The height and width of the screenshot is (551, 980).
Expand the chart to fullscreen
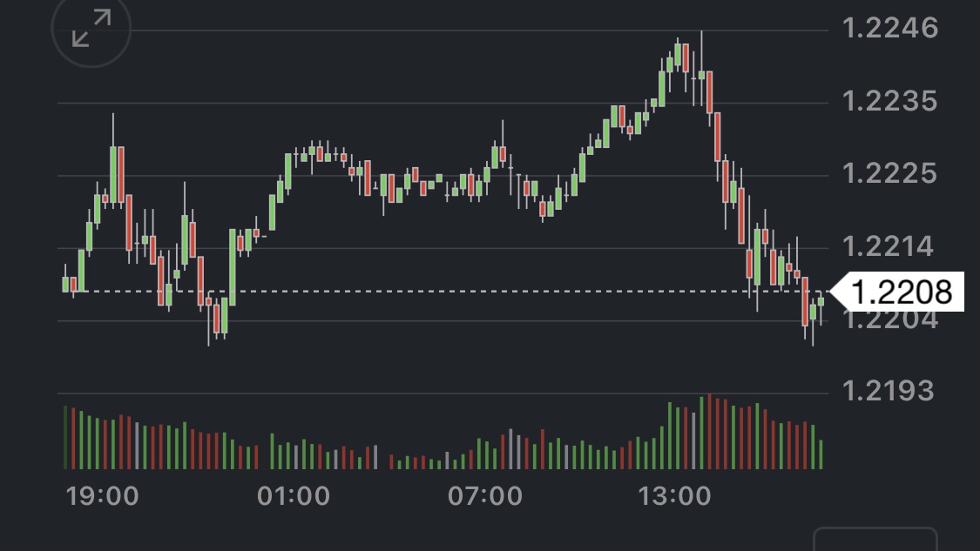point(91,29)
